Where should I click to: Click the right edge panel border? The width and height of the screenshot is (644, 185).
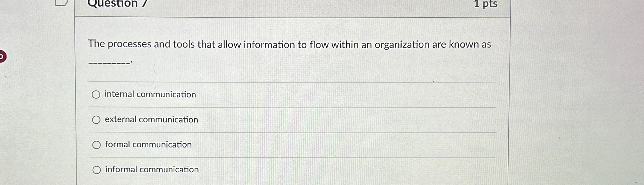[x=510, y=90]
